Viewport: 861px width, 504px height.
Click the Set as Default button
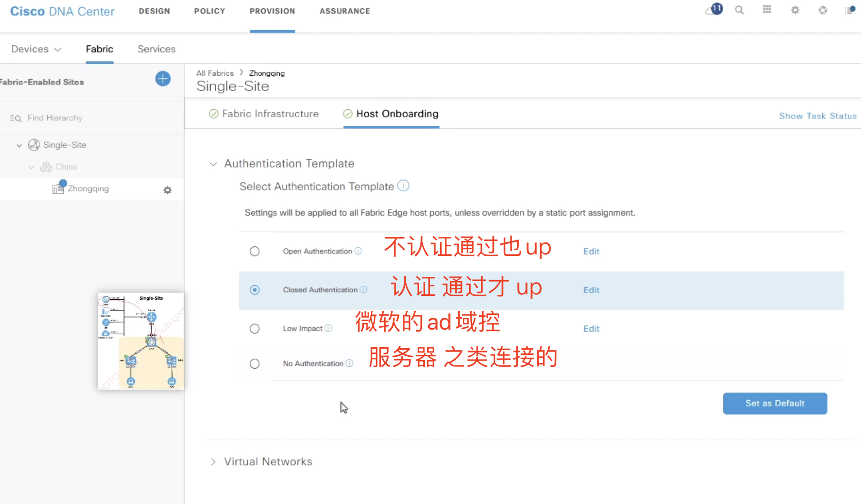(x=775, y=403)
